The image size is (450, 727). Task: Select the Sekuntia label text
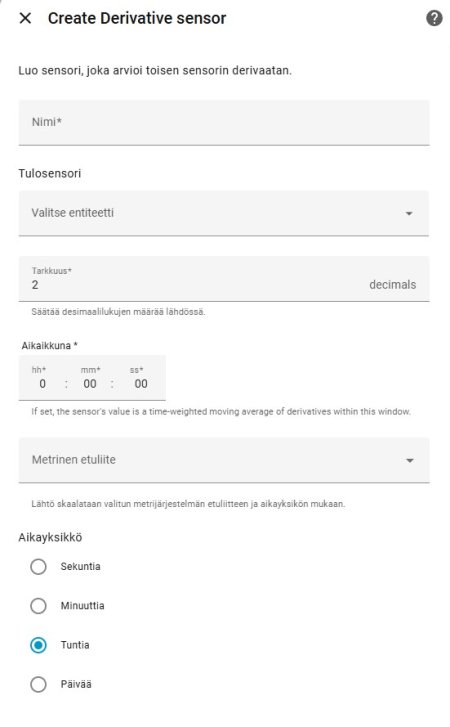80,567
